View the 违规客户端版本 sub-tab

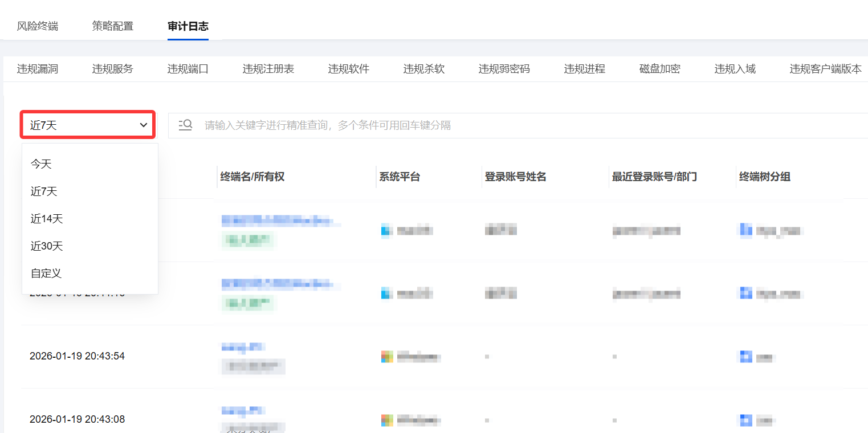click(x=825, y=69)
